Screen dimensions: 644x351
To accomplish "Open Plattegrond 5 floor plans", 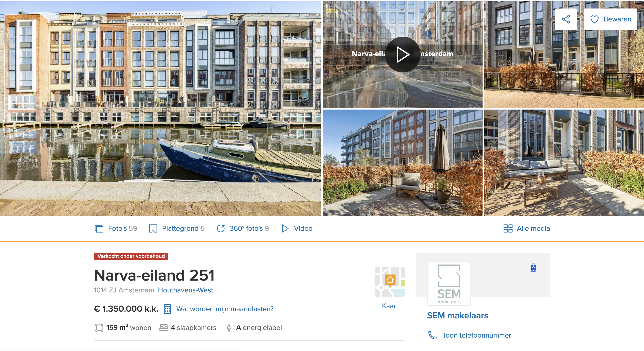I will [176, 228].
